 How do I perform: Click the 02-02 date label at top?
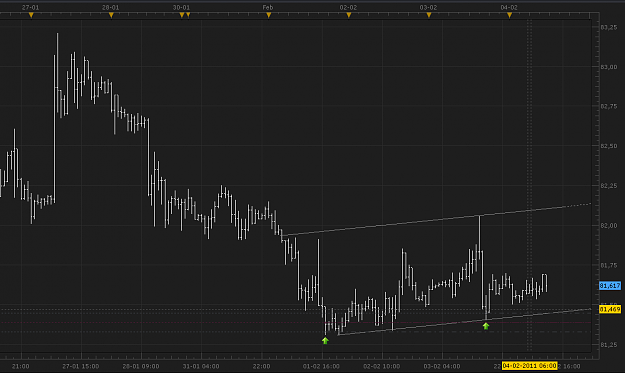pyautogui.click(x=348, y=8)
